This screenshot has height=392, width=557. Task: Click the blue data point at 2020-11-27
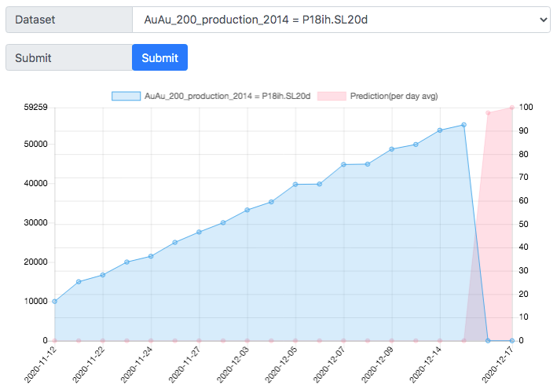pos(200,232)
